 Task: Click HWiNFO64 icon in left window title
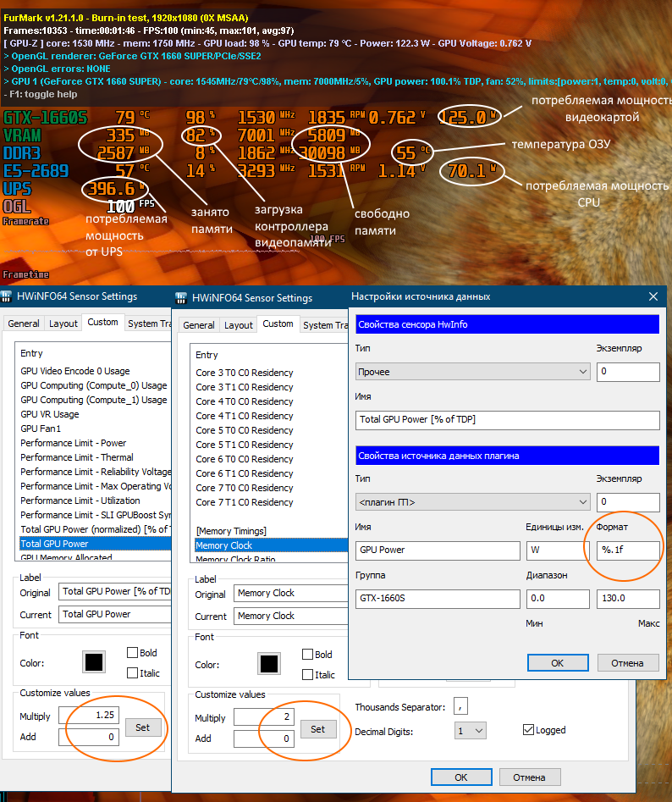pos(7,296)
